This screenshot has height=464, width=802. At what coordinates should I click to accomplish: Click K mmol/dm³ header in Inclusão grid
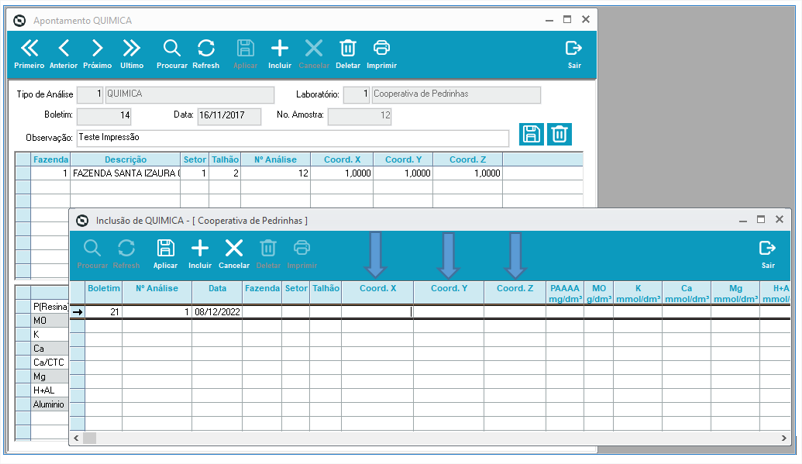[638, 293]
